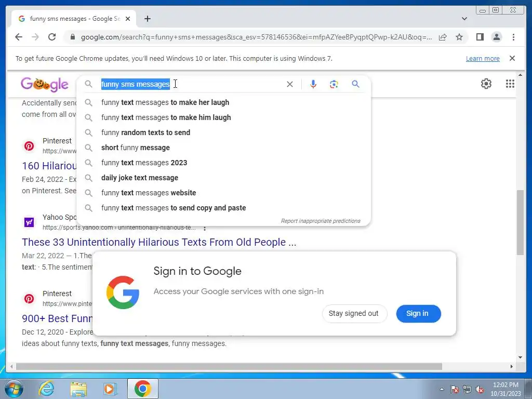Click the blue Sign in button

418,313
